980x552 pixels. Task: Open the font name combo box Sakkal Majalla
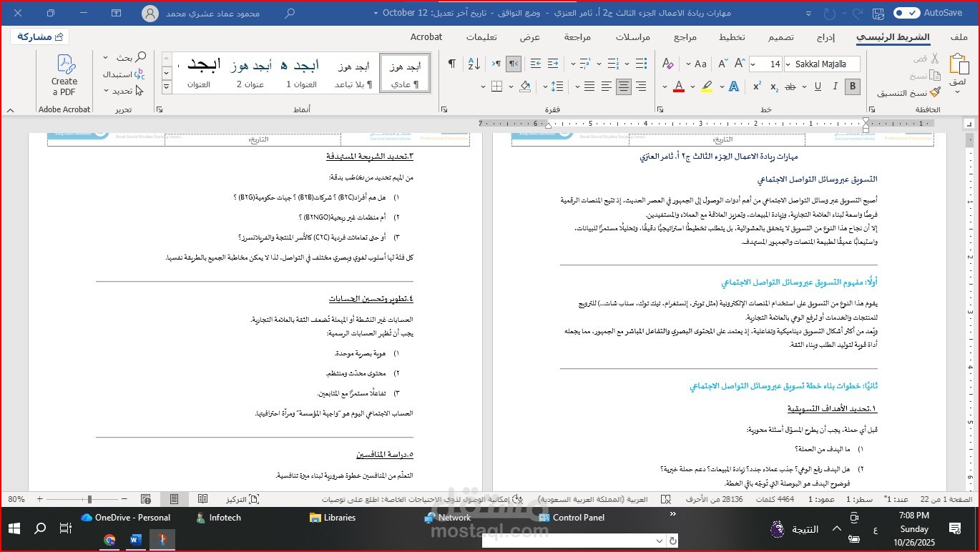[822, 64]
